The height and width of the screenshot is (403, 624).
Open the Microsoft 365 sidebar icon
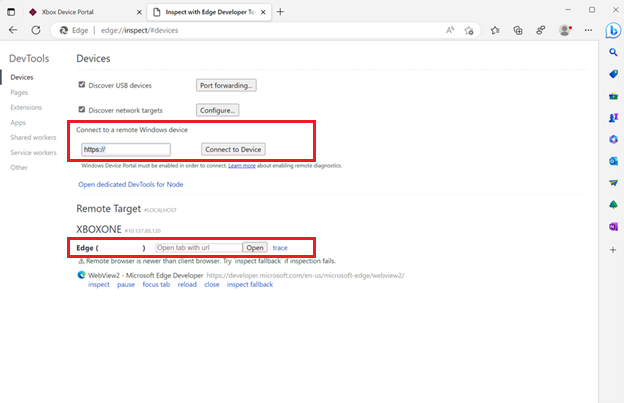613,139
